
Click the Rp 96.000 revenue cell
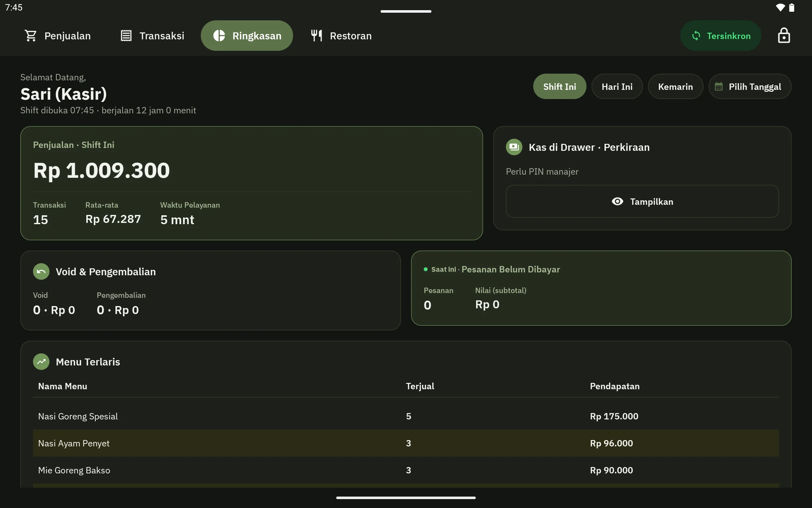click(611, 443)
